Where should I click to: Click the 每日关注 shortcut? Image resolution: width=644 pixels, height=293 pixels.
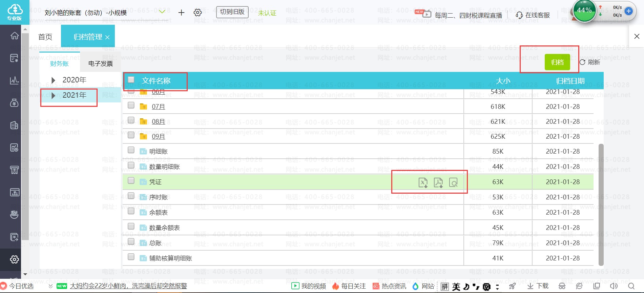tap(349, 286)
